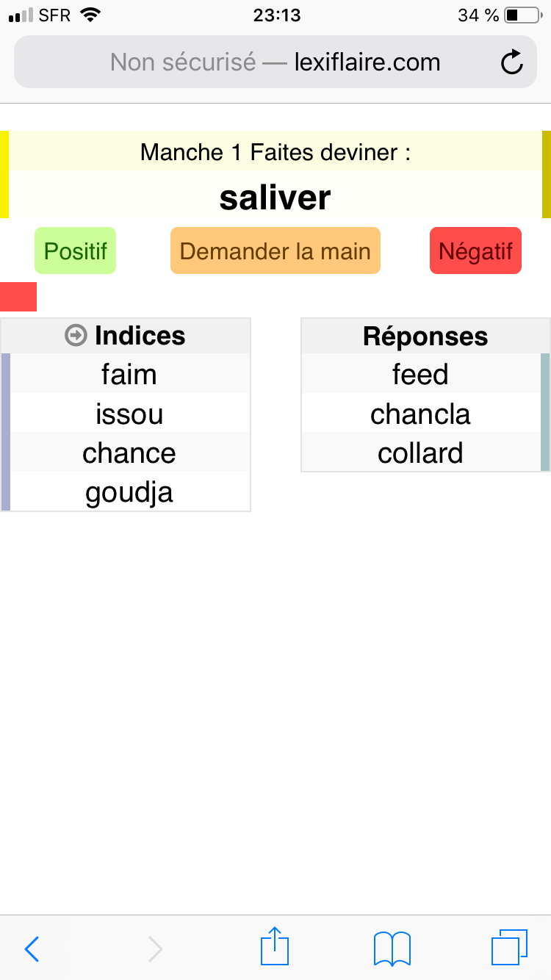Image resolution: width=551 pixels, height=980 pixels.
Task: Tap the response 'collard'
Action: [x=420, y=453]
